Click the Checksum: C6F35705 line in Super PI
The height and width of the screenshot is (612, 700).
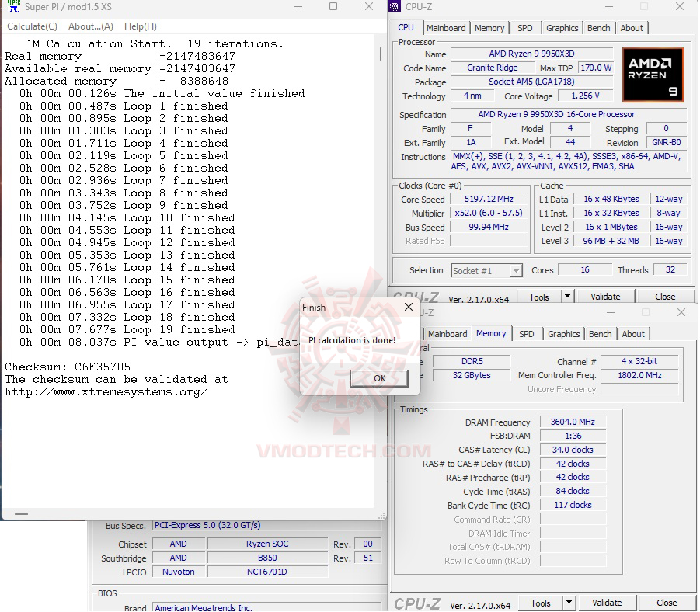tap(68, 367)
